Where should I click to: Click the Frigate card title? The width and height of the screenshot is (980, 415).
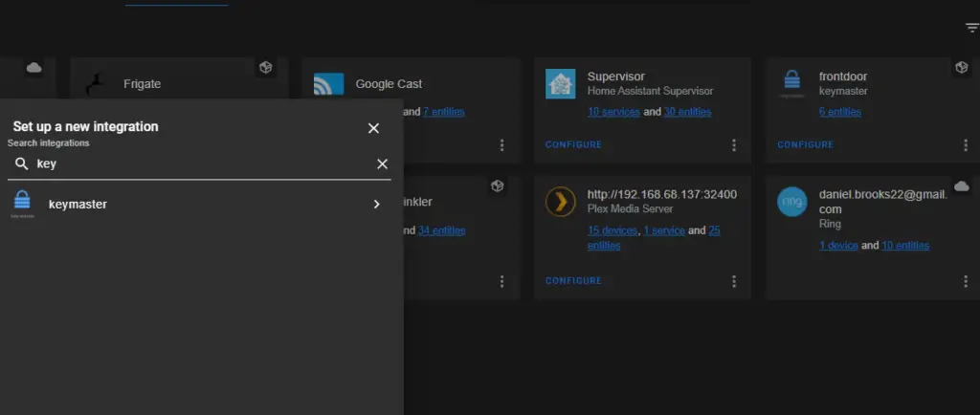pyautogui.click(x=142, y=83)
